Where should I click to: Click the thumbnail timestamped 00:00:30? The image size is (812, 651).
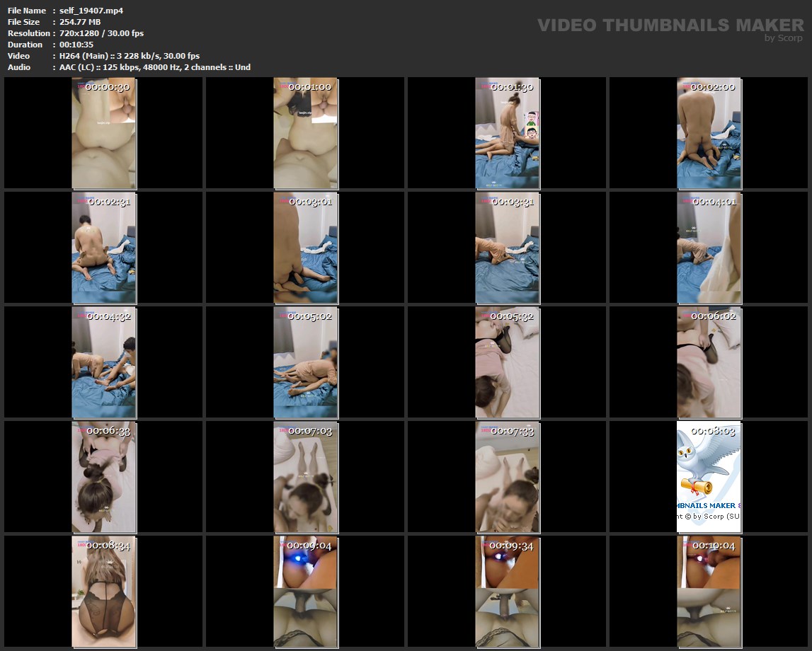(104, 133)
